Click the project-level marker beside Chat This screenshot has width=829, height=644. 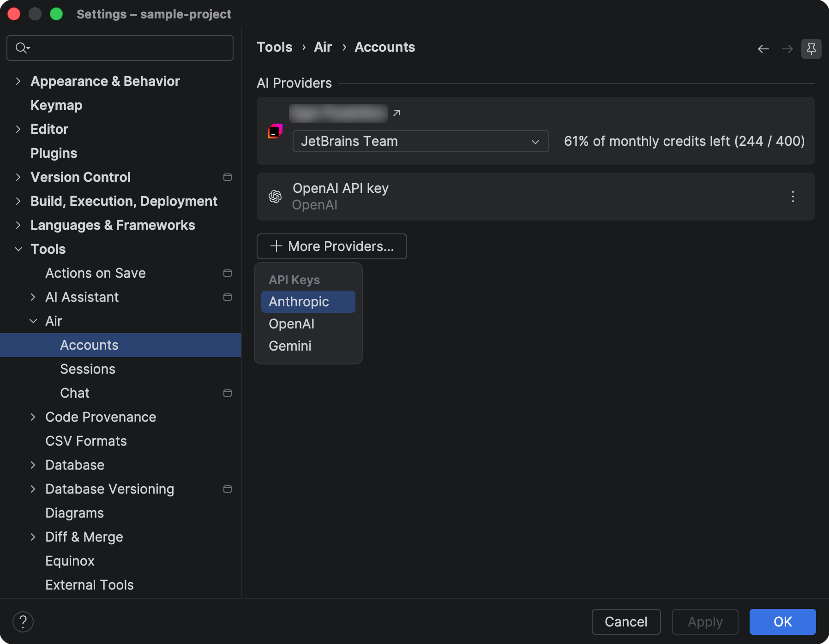228,393
